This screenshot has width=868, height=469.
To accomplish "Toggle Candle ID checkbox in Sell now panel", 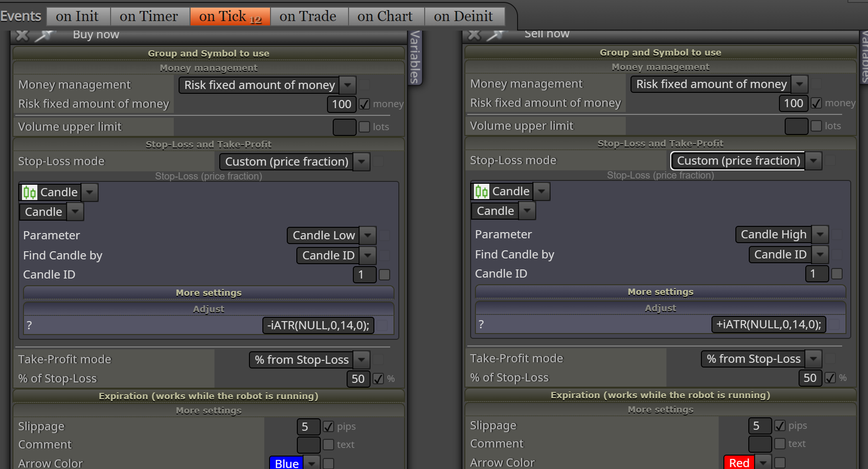I will click(837, 274).
